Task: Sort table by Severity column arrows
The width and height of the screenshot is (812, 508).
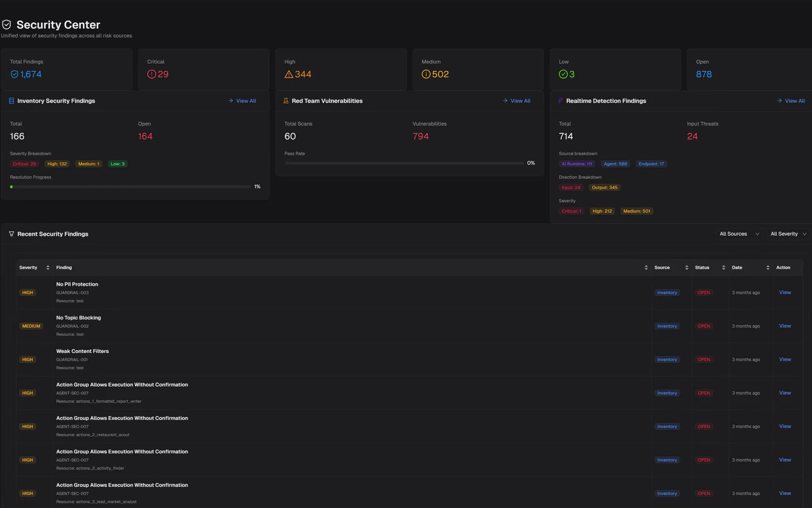Action: [x=48, y=268]
